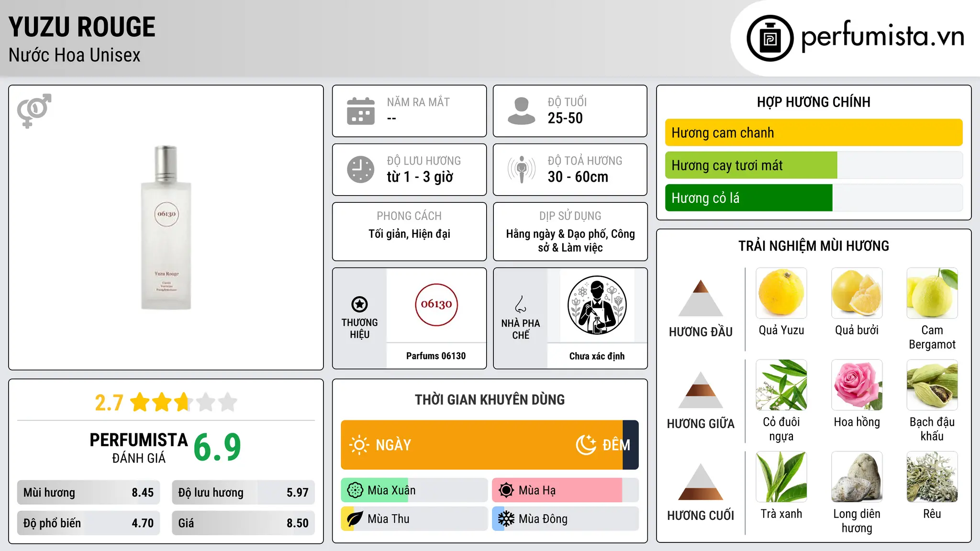The height and width of the screenshot is (551, 980).
Task: Select the sun icon for Mùa Hạ
Action: coord(506,490)
